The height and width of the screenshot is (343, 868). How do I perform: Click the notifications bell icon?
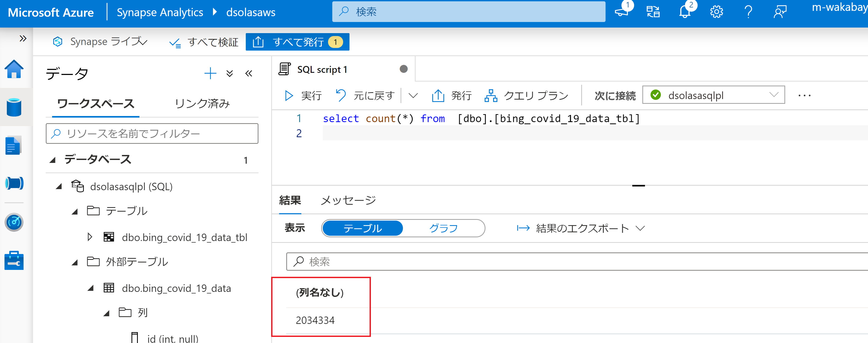tap(684, 12)
